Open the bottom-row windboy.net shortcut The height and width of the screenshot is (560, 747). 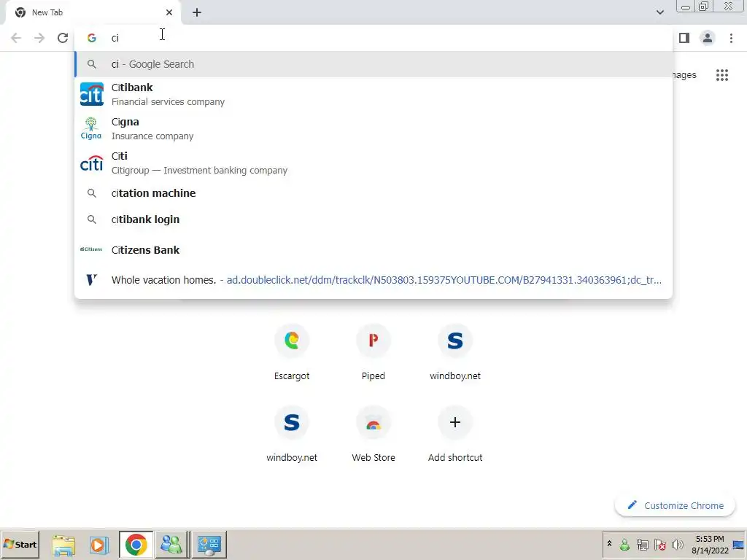pyautogui.click(x=292, y=435)
